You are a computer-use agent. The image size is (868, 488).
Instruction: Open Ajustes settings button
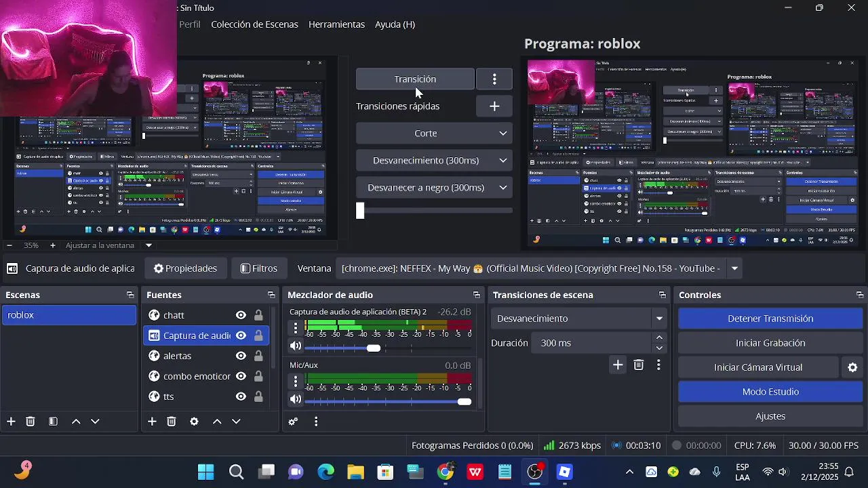[x=770, y=416]
